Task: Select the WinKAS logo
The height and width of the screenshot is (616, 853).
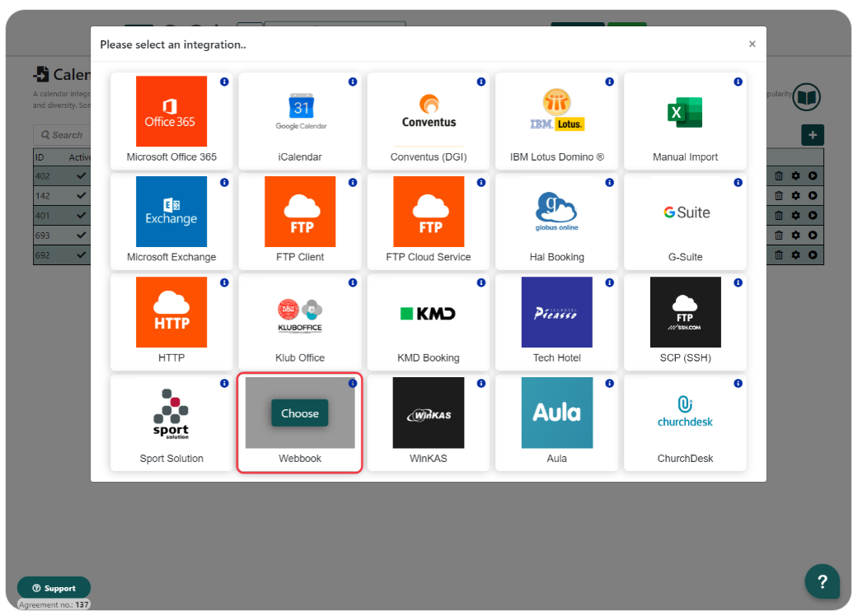Action: (x=429, y=413)
